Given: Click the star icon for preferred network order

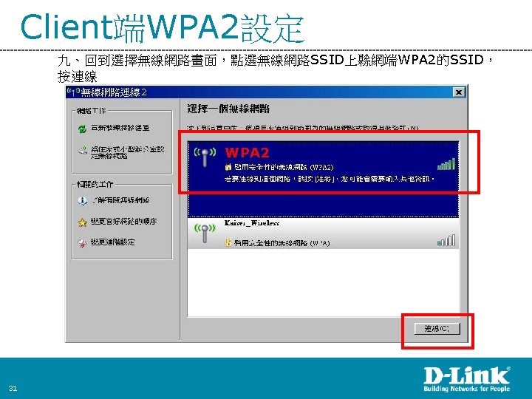Looking at the screenshot, I should [82, 222].
